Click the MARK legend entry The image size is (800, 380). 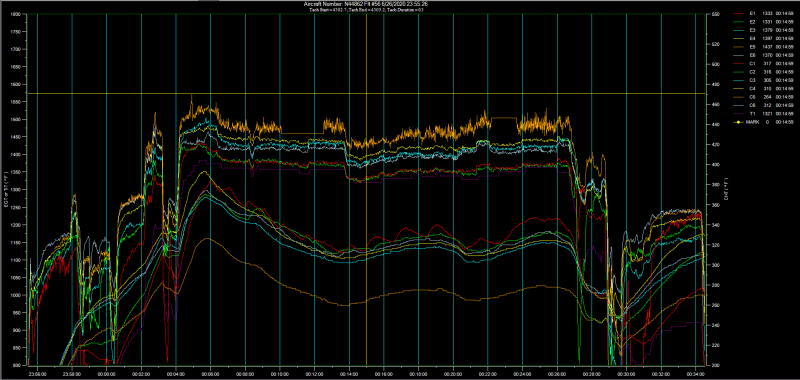click(x=752, y=122)
